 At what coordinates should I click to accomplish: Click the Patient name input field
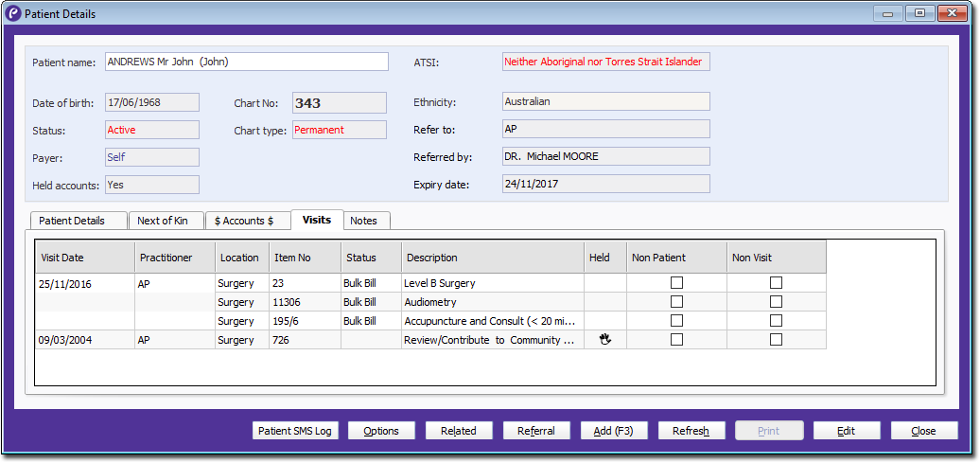point(246,62)
